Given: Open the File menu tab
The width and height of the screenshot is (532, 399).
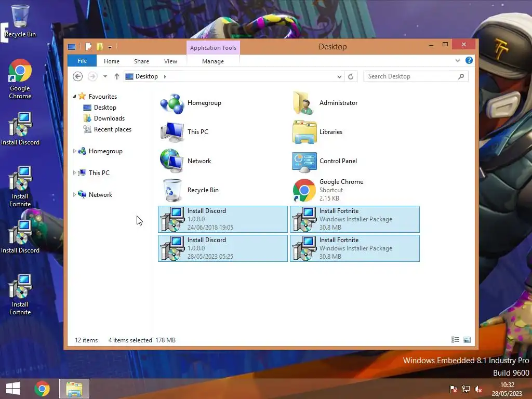Looking at the screenshot, I should point(82,61).
